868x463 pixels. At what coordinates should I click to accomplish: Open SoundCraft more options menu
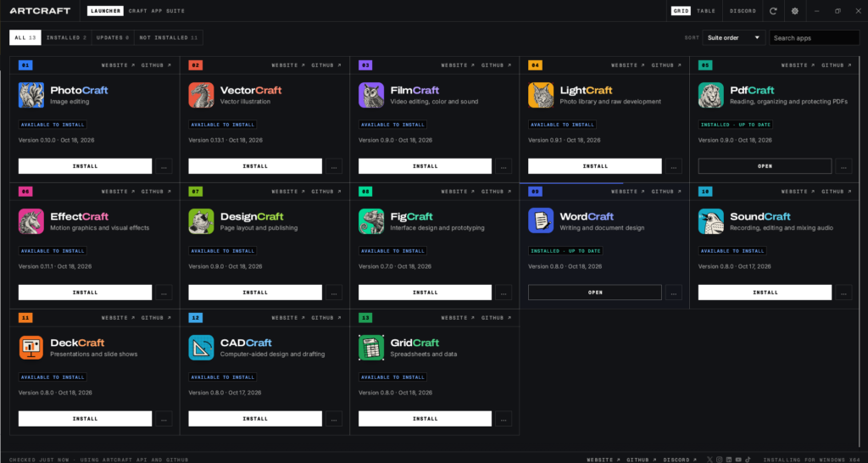pos(843,293)
